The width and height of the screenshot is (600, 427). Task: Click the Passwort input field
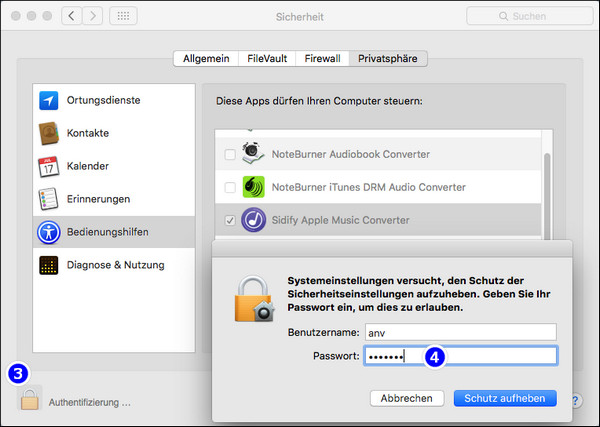point(461,356)
